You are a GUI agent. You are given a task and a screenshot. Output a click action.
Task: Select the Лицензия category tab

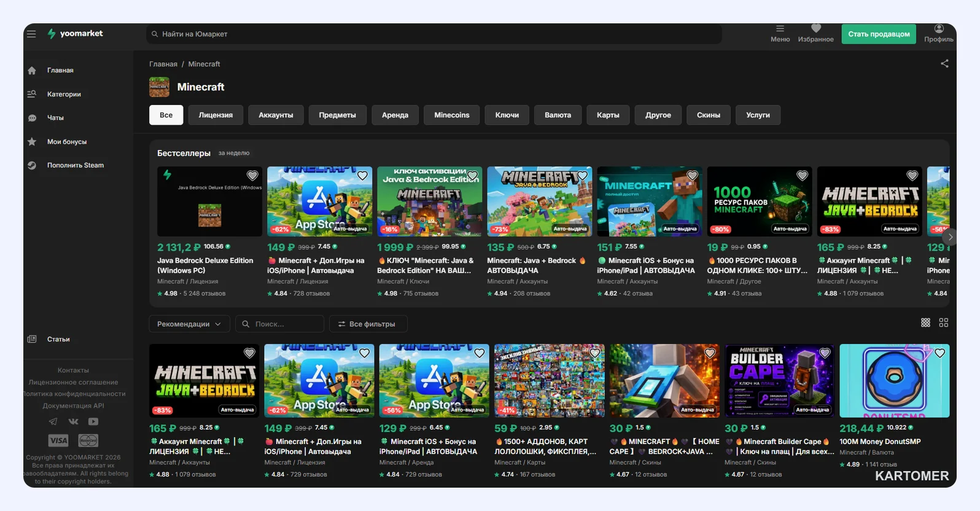(x=216, y=115)
